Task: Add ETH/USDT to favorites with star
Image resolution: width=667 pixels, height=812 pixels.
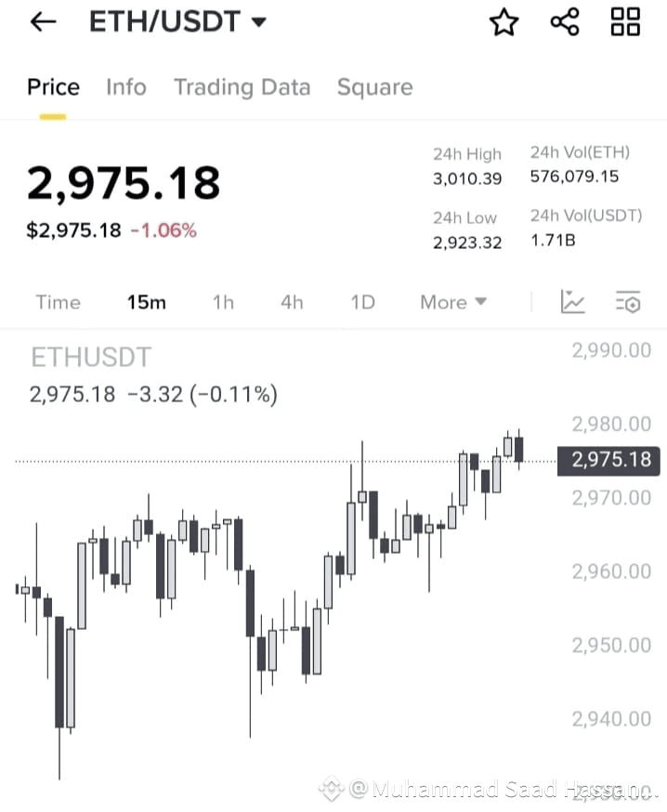Action: click(504, 22)
